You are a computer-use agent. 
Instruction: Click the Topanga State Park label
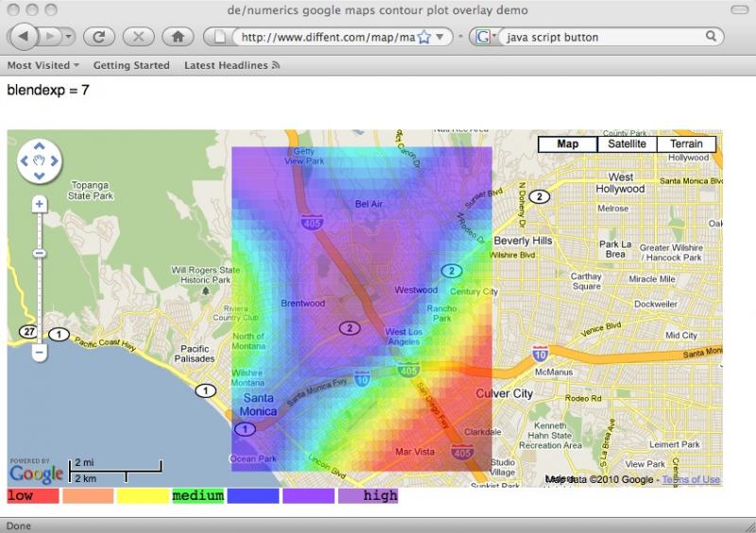pyautogui.click(x=90, y=191)
